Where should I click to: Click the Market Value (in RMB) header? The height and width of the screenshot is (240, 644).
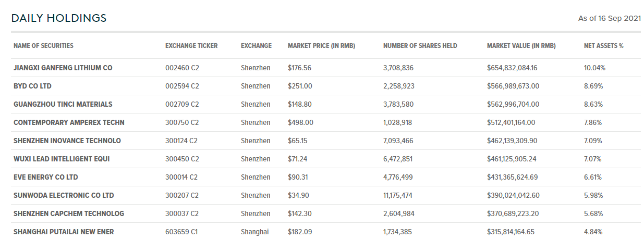click(521, 46)
